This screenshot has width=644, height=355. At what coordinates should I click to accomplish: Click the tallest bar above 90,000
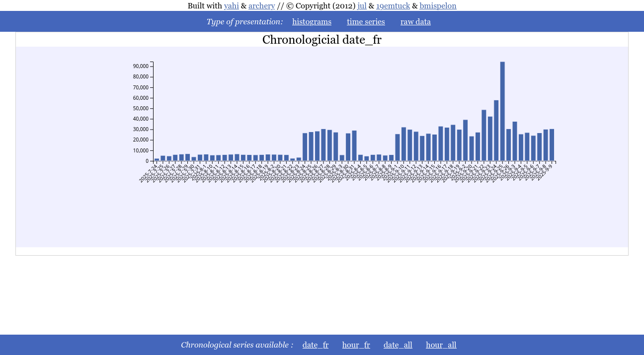tap(502, 111)
